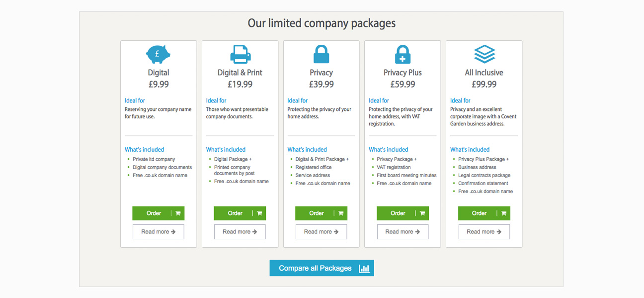Read more about Digital & Print package
This screenshot has height=298, width=644.
point(240,232)
